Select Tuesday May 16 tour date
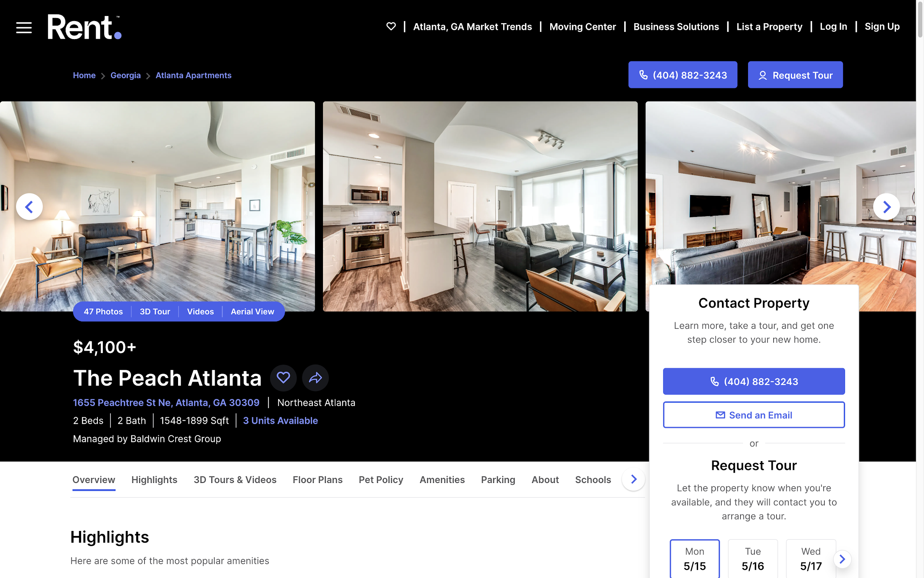Image resolution: width=924 pixels, height=578 pixels. click(752, 558)
